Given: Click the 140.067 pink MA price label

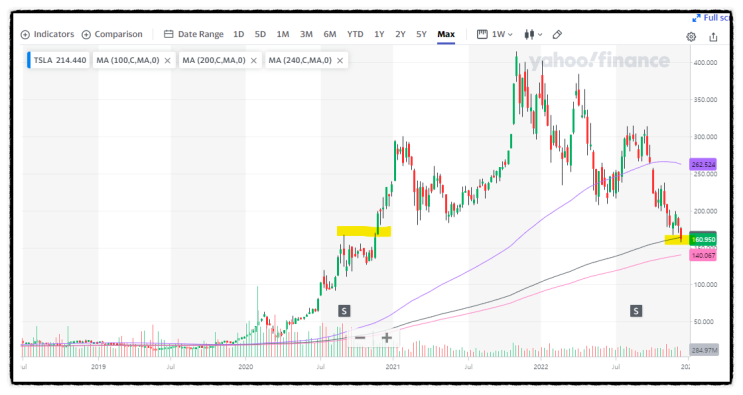Looking at the screenshot, I should coord(703,255).
